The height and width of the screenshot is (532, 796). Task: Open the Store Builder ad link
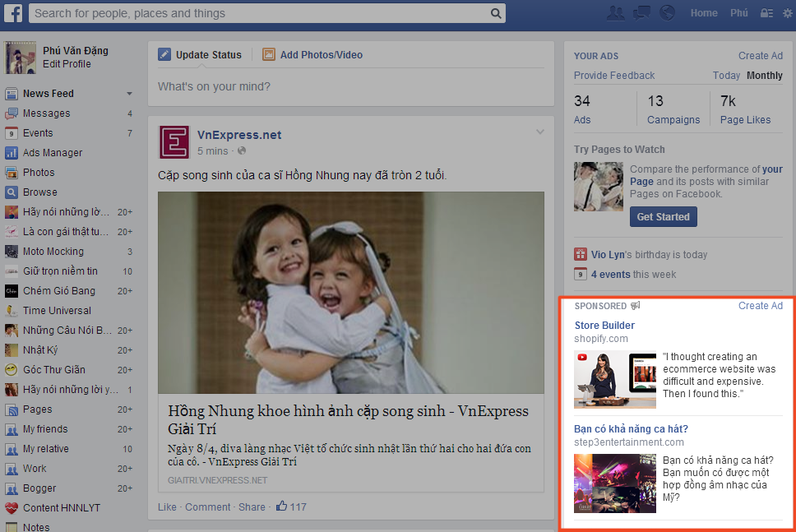(604, 325)
